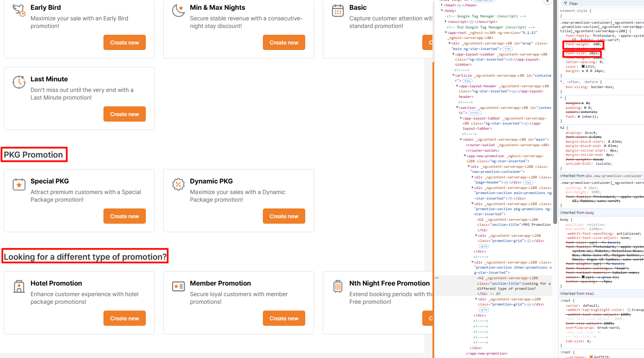Screen dimensions: 644x358
Task: Select the h2 PKG Promotion node in DOM
Action: pos(514,225)
